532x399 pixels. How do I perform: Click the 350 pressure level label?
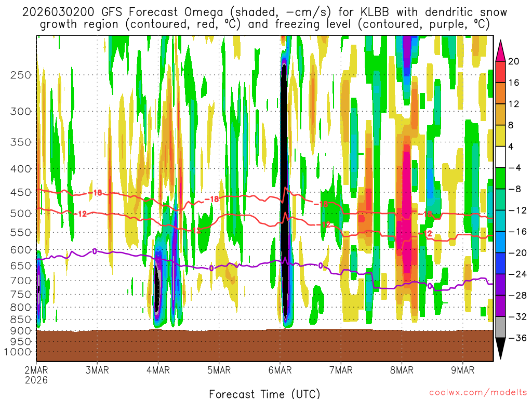[21, 142]
